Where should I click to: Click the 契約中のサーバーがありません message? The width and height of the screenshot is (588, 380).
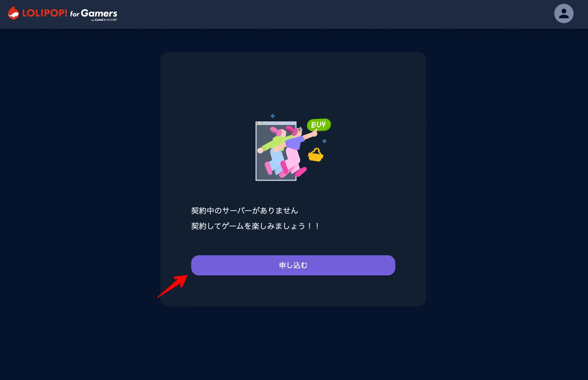(245, 210)
